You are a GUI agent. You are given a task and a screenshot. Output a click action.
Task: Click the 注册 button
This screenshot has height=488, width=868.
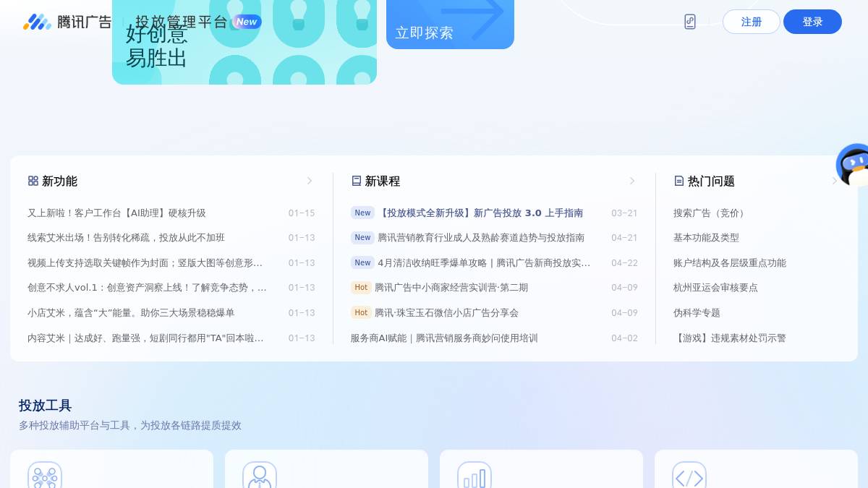(751, 22)
